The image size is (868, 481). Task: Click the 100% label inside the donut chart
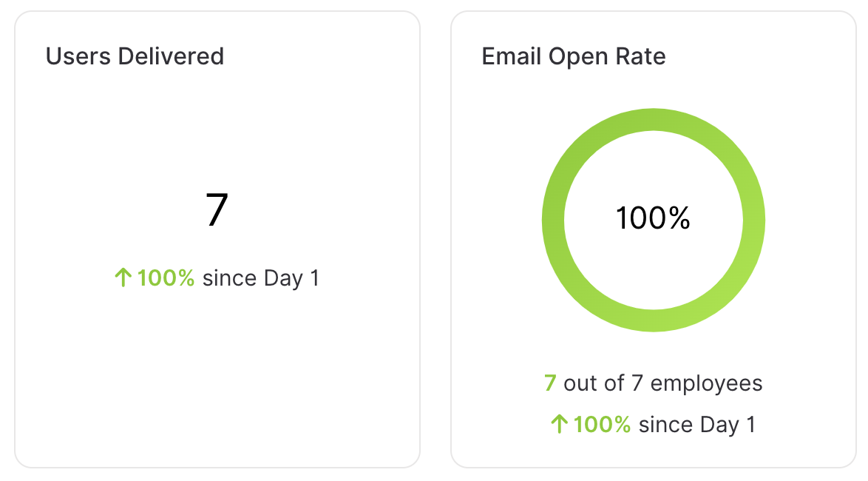pyautogui.click(x=653, y=218)
